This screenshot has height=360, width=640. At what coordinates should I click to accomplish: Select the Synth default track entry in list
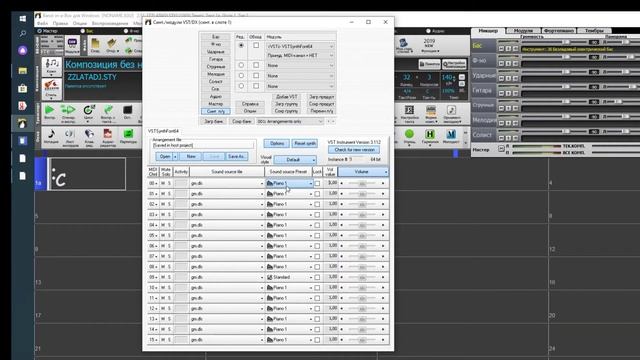216,111
